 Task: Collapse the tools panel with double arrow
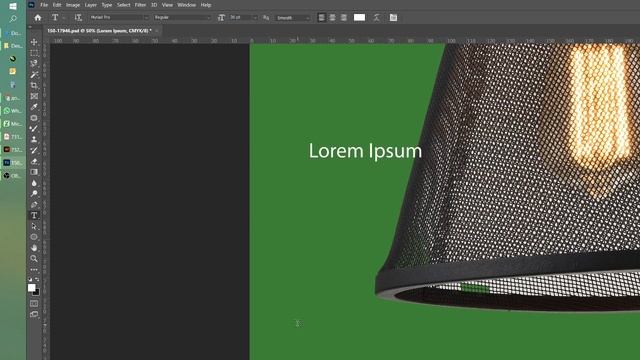[x=30, y=27]
